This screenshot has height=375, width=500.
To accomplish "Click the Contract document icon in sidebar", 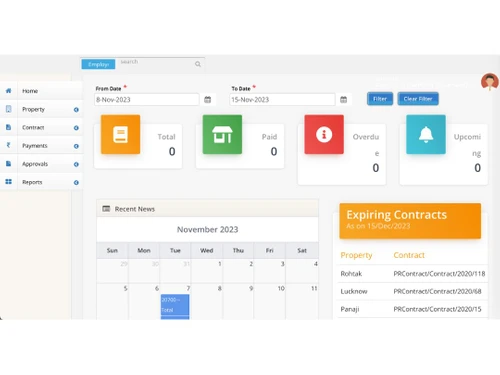I will [x=9, y=127].
